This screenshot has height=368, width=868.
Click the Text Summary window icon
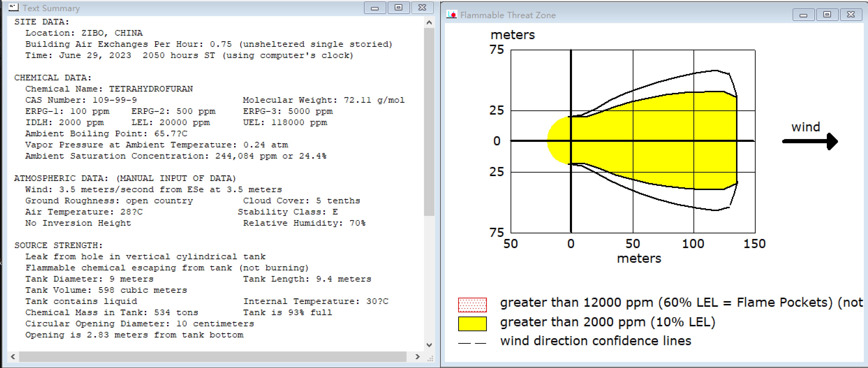[x=14, y=7]
